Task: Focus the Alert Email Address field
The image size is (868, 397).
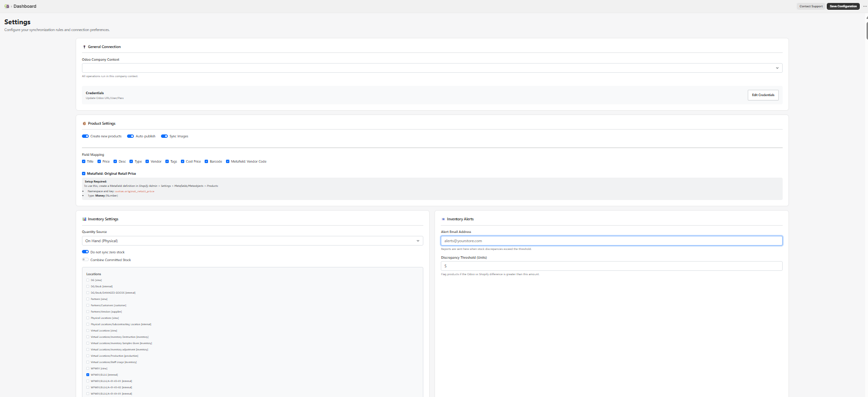Action: pos(611,241)
